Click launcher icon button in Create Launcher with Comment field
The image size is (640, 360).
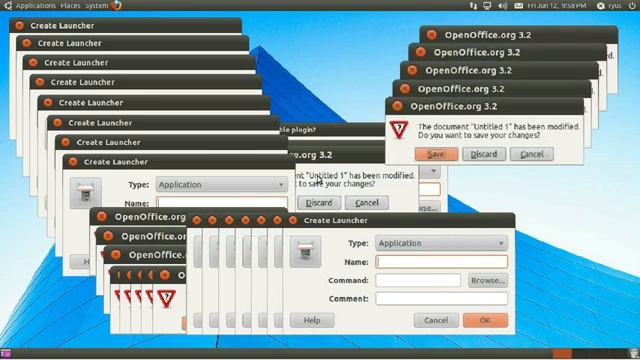[x=305, y=251]
